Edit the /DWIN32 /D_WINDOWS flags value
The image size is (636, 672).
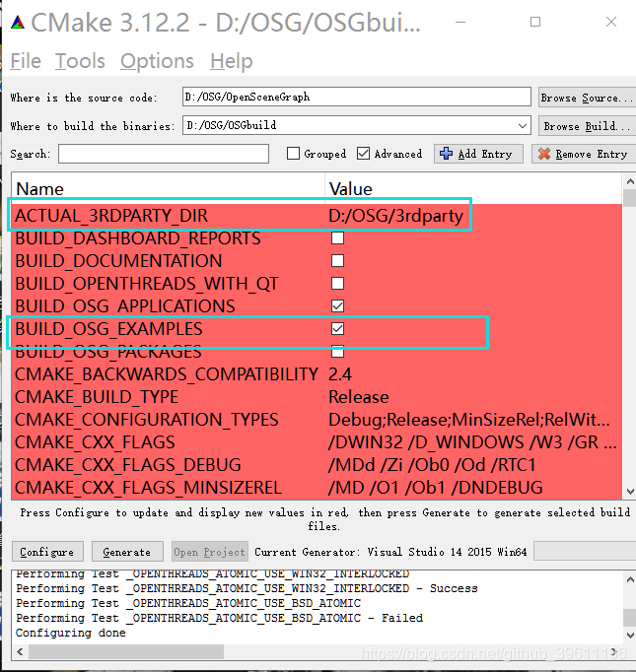(472, 442)
